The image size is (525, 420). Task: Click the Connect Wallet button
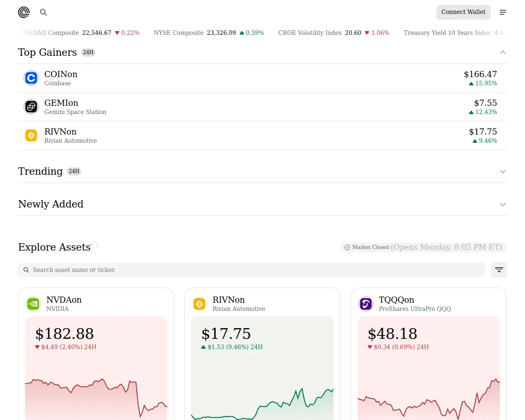coord(463,12)
